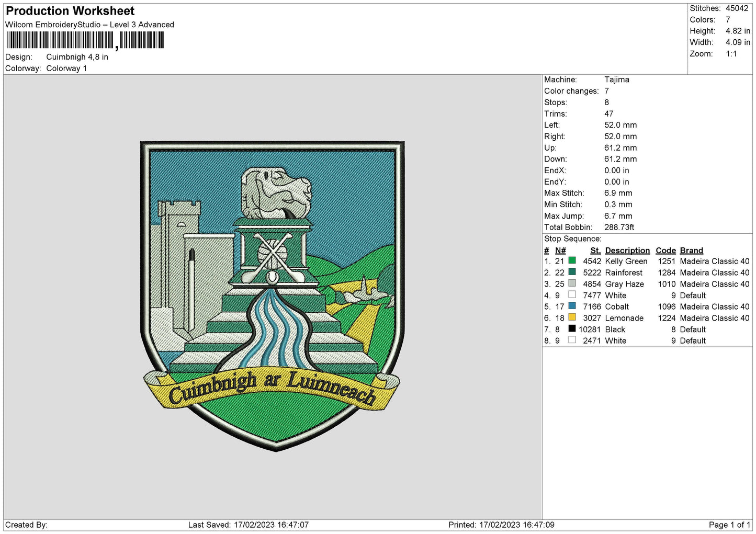
Task: Click the barcode under the header
Action: [86, 40]
